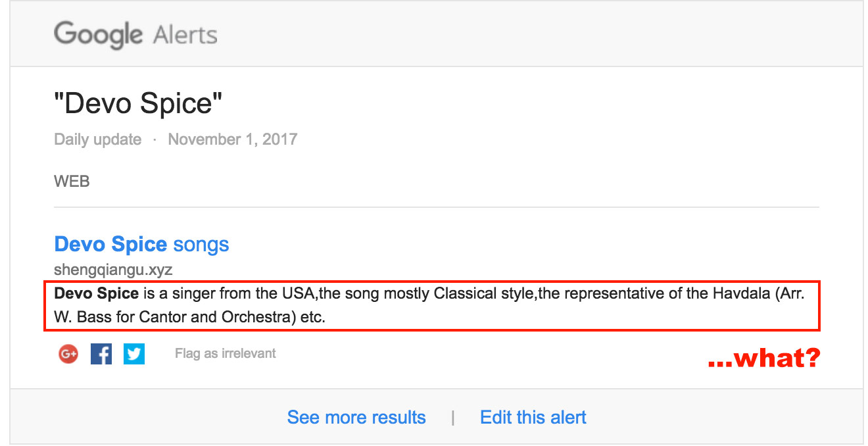Click the red "...what?" annotation
Screen dimensions: 868x446
(764, 358)
